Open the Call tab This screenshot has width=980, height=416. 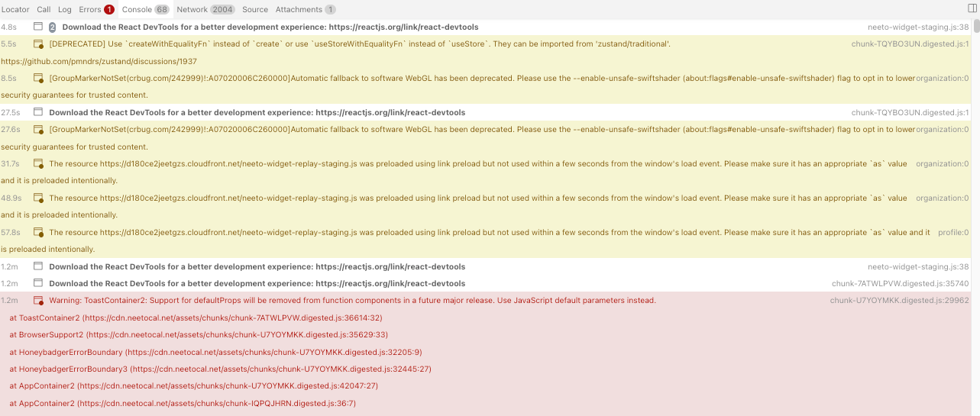[x=44, y=9]
